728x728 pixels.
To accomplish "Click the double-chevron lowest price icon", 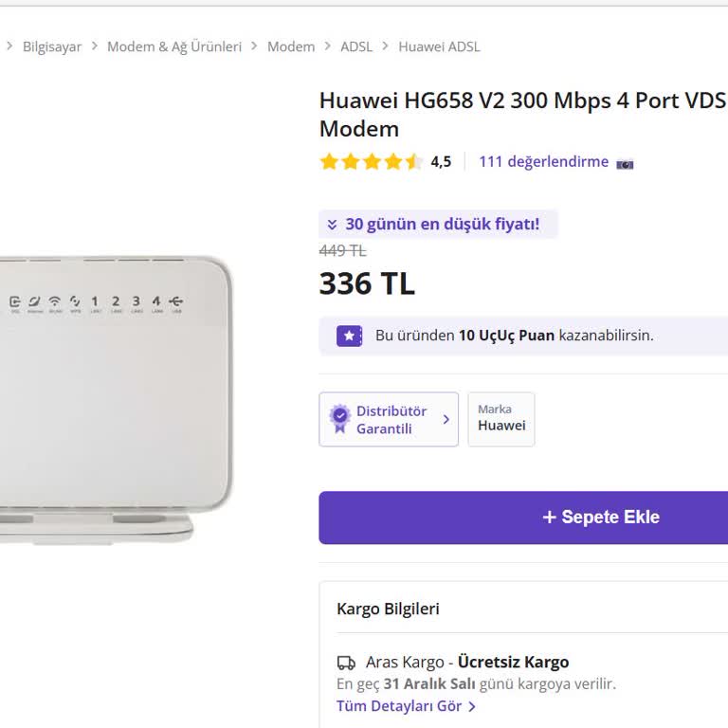I will click(x=332, y=225).
